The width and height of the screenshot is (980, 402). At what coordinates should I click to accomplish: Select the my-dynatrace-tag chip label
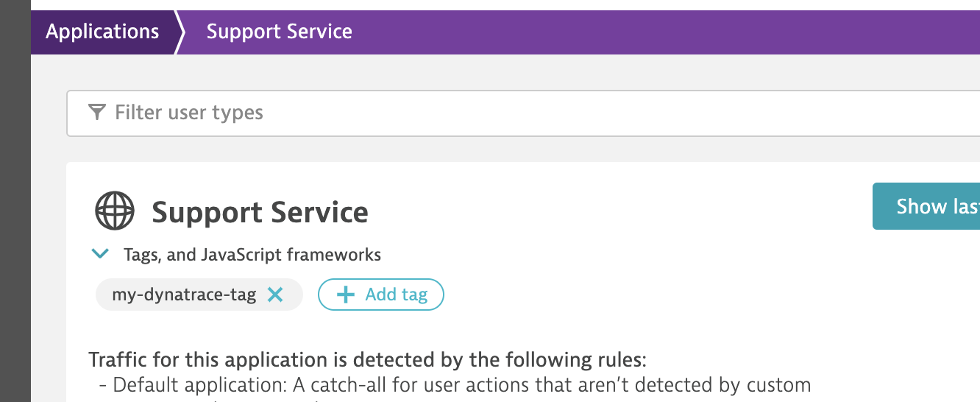point(184,295)
